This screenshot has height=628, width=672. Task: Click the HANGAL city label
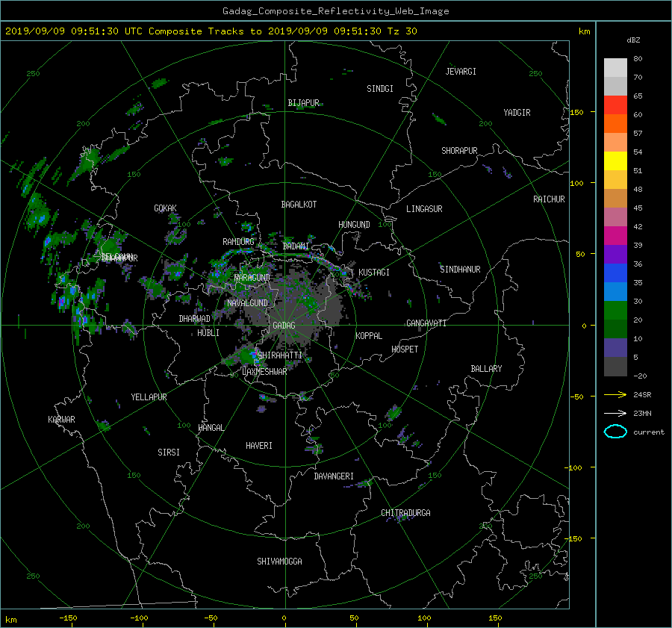click(x=211, y=428)
